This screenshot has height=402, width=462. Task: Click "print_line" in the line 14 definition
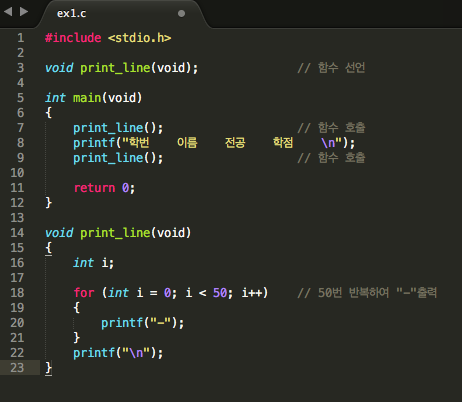(x=115, y=233)
